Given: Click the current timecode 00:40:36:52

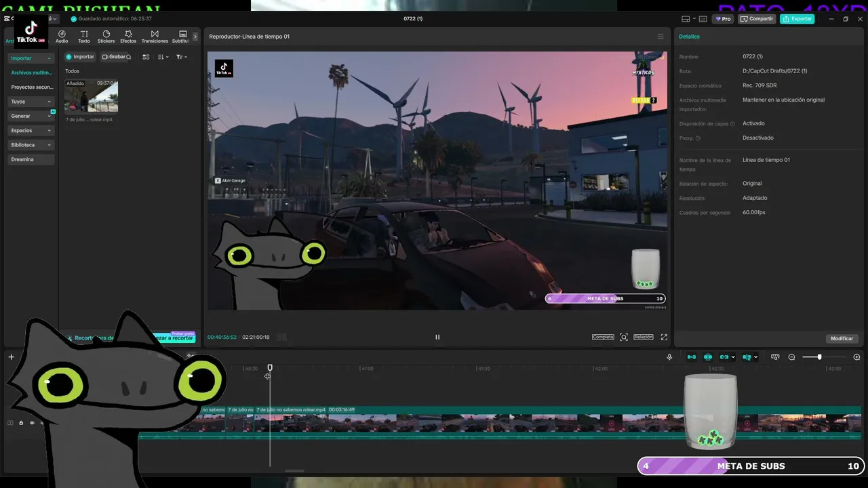Looking at the screenshot, I should point(222,337).
